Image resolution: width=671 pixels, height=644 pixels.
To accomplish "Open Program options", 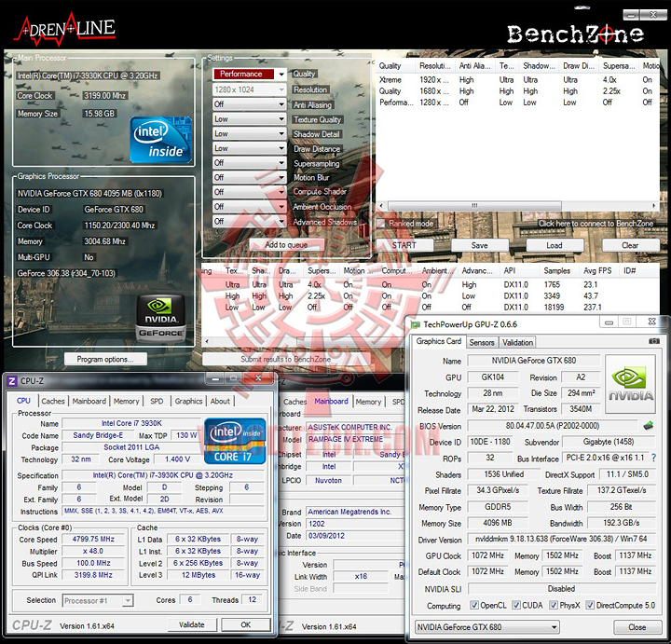I will pyautogui.click(x=105, y=359).
